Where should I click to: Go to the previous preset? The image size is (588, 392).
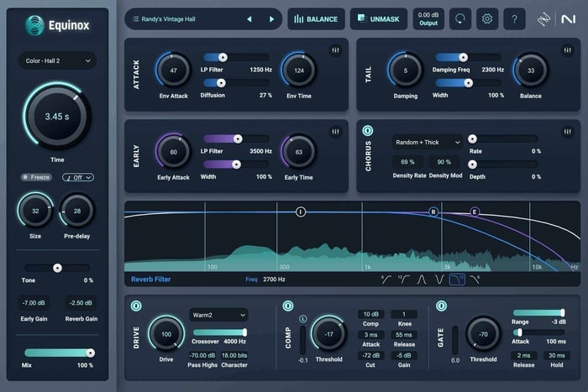coord(249,19)
